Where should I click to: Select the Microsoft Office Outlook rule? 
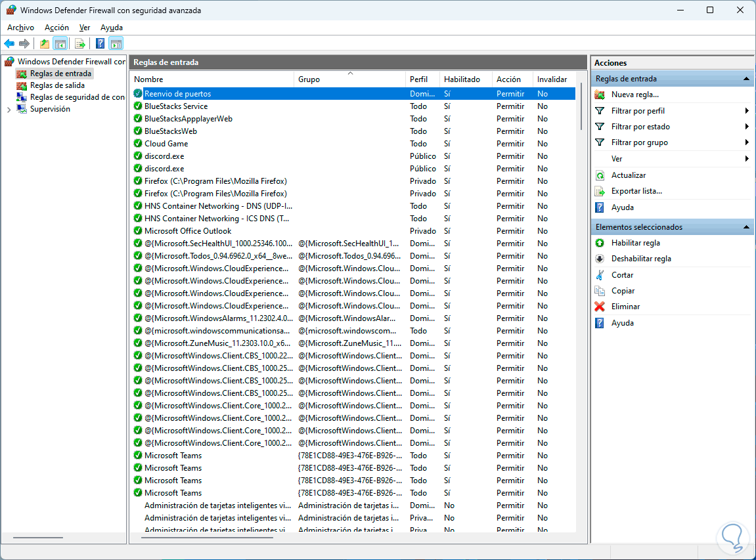point(355,231)
